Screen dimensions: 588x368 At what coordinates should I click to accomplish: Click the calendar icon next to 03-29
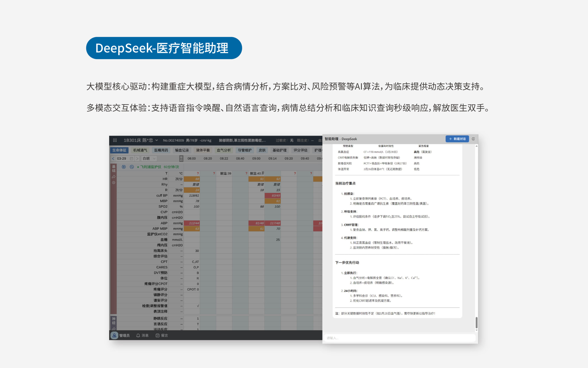tap(131, 158)
